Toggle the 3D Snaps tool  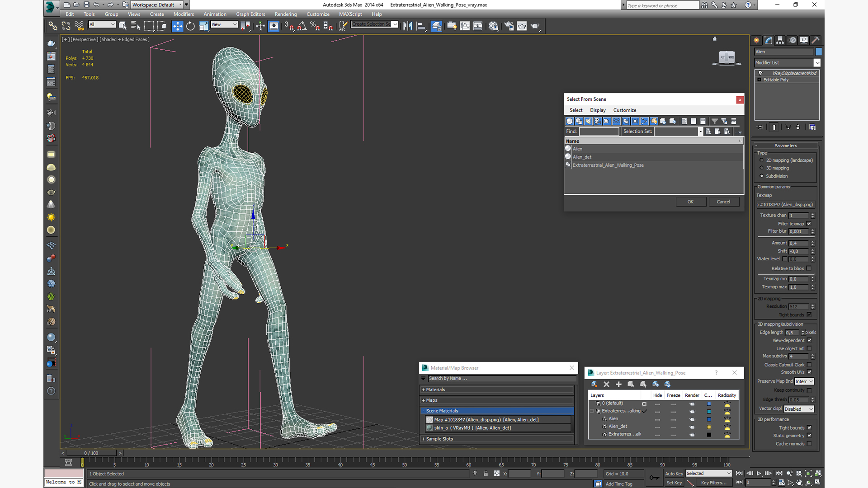289,26
